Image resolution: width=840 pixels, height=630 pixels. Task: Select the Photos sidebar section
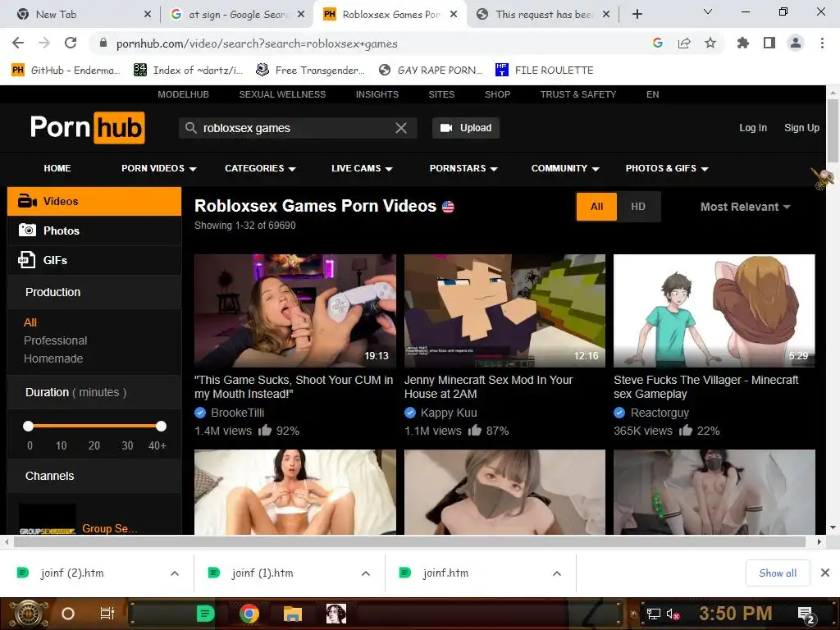(x=94, y=231)
